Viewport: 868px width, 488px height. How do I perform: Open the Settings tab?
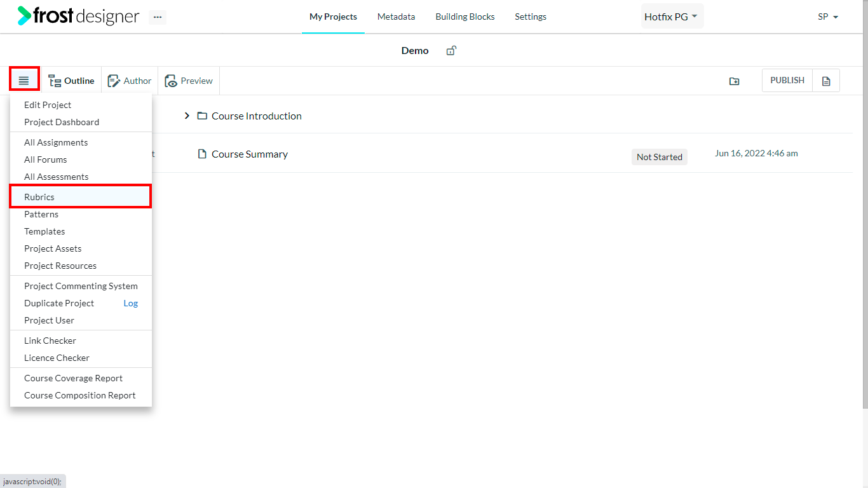coord(531,17)
